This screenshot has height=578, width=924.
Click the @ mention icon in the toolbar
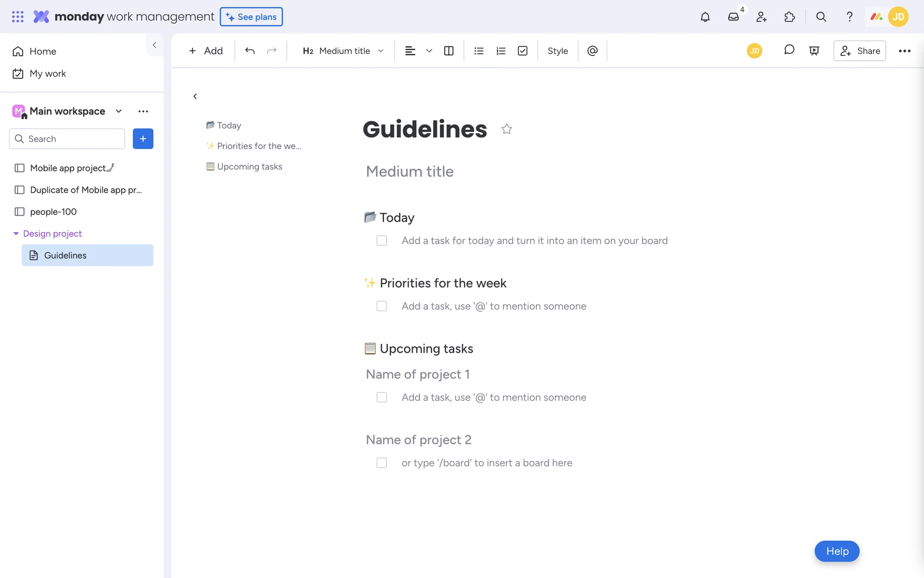(592, 51)
